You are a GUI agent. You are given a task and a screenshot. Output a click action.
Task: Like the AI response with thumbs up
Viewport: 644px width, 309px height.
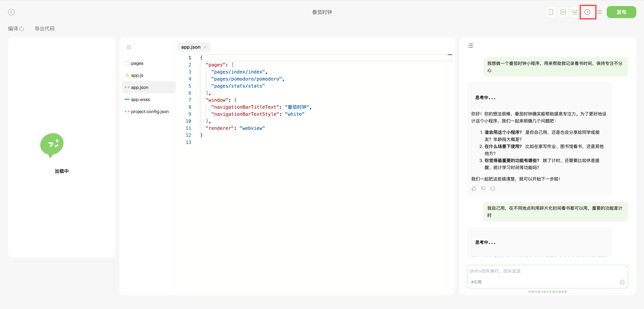474,189
